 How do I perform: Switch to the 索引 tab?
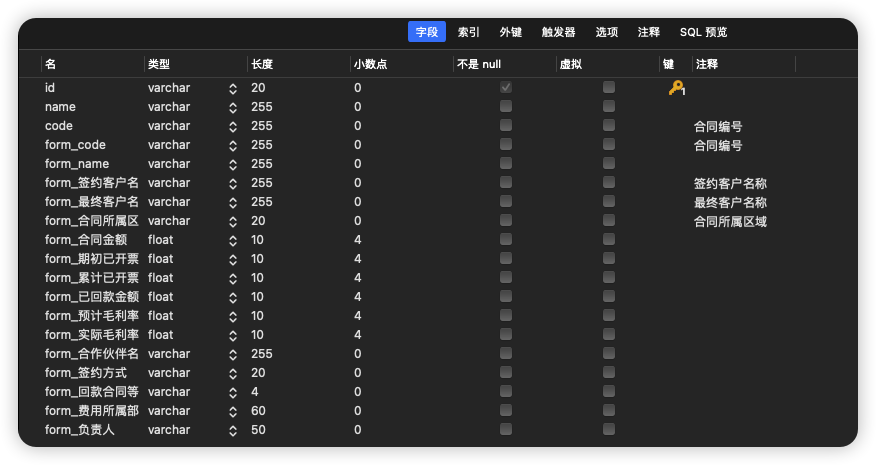pyautogui.click(x=468, y=32)
